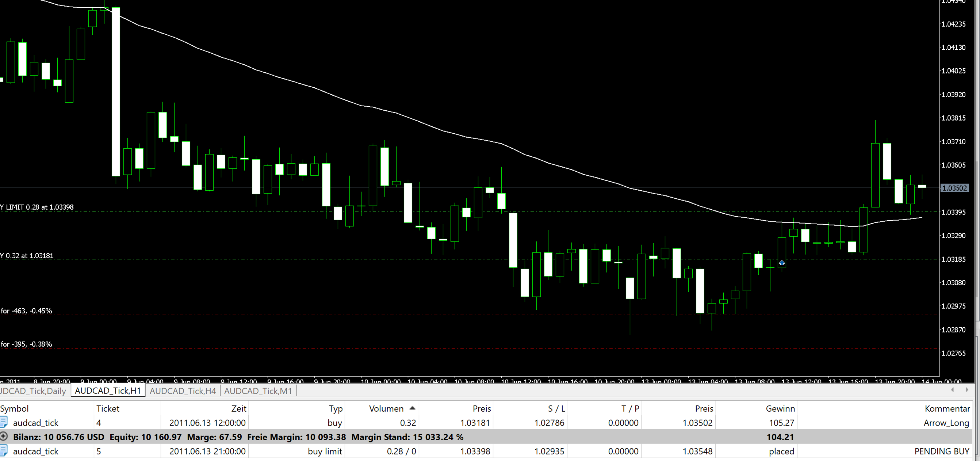Click the Volumen sort arrow
Screen dimensions: 980x461
click(x=412, y=408)
